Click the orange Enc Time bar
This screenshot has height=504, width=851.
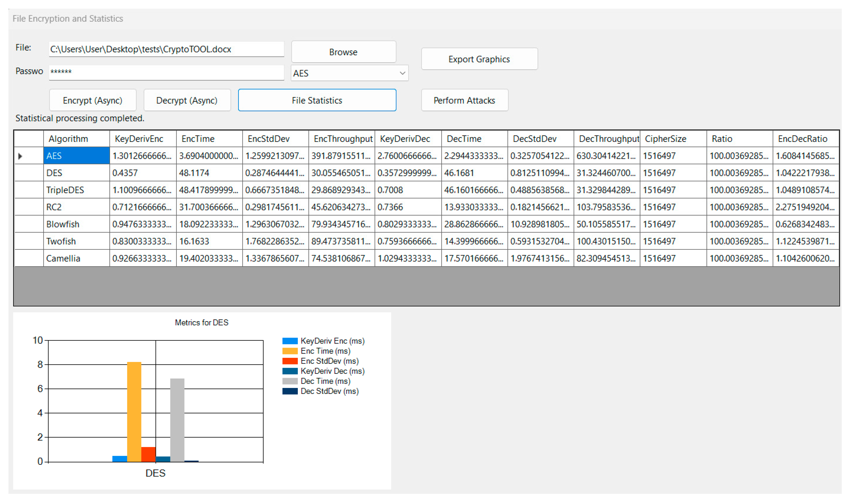[134, 411]
